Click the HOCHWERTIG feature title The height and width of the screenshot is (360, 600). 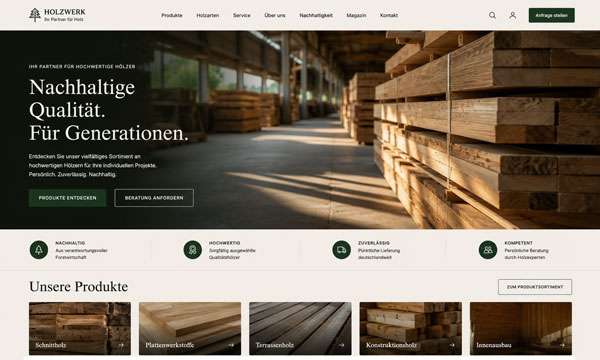(225, 243)
